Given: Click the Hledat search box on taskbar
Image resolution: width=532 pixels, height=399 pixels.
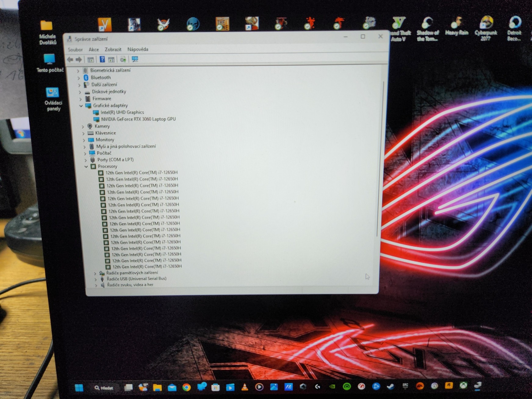Looking at the screenshot, I should (104, 388).
